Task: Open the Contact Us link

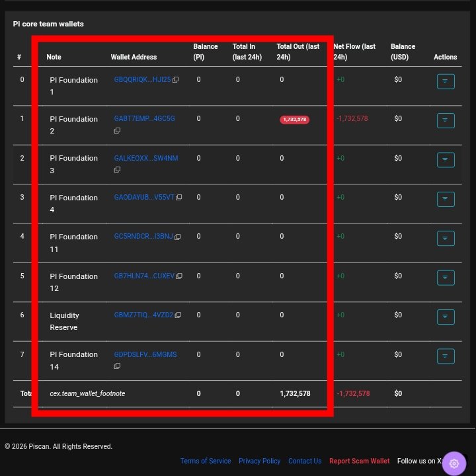Action: [305, 461]
